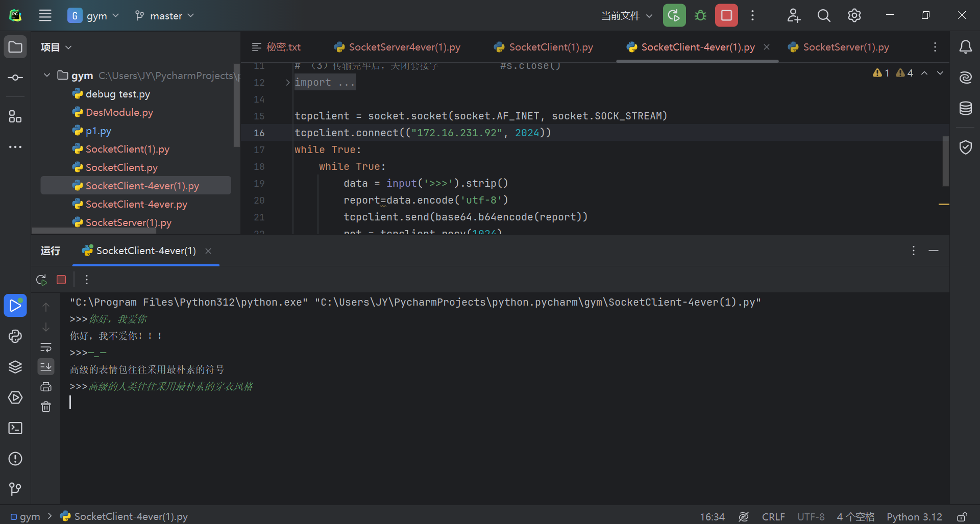Open the Python Console tool window
Image resolution: width=980 pixels, height=524 pixels.
coord(15,336)
